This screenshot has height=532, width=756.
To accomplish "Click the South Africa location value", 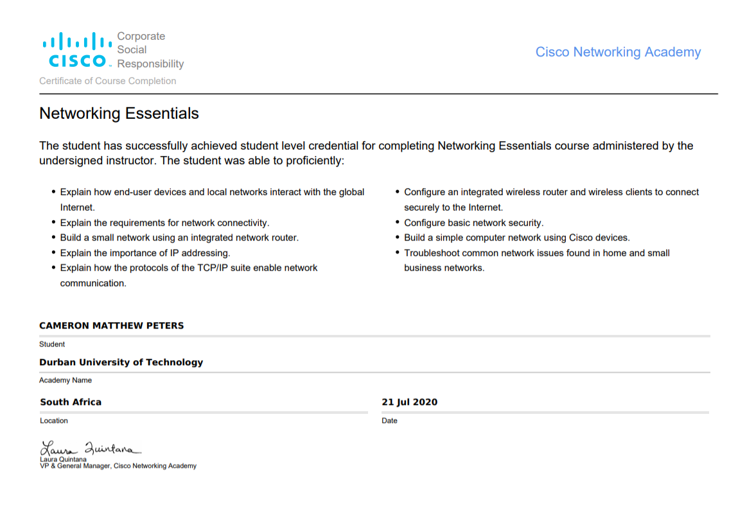I will (x=71, y=402).
